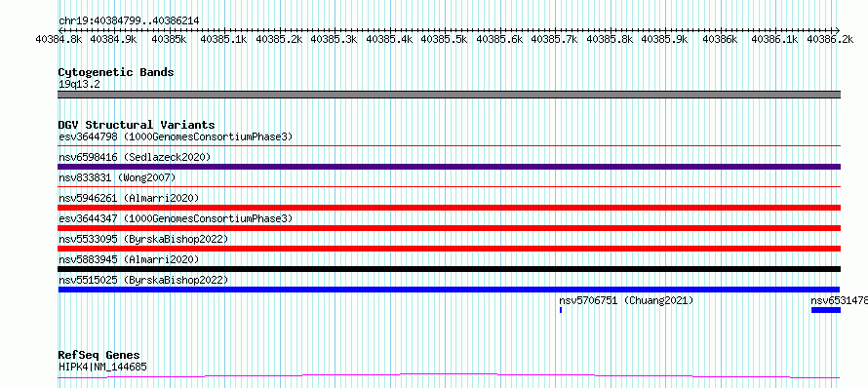This screenshot has height=388, width=868.
Task: Open the esv3644347 variant label
Action: coord(176,218)
